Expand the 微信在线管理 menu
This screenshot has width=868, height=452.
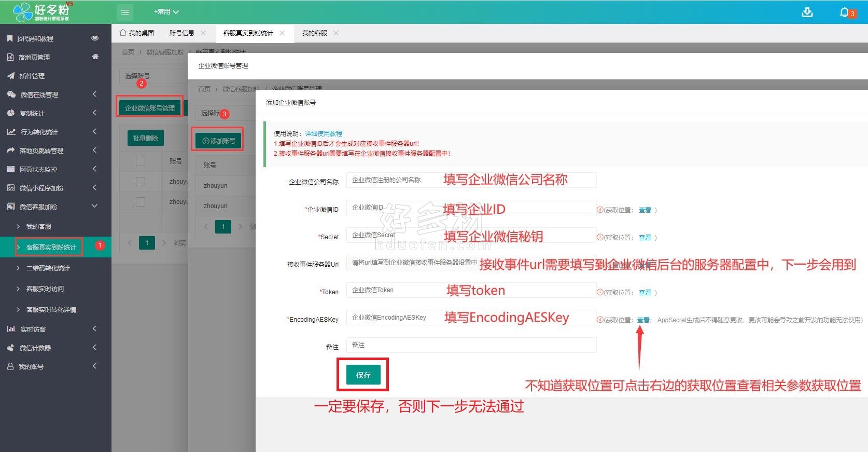pyautogui.click(x=94, y=94)
